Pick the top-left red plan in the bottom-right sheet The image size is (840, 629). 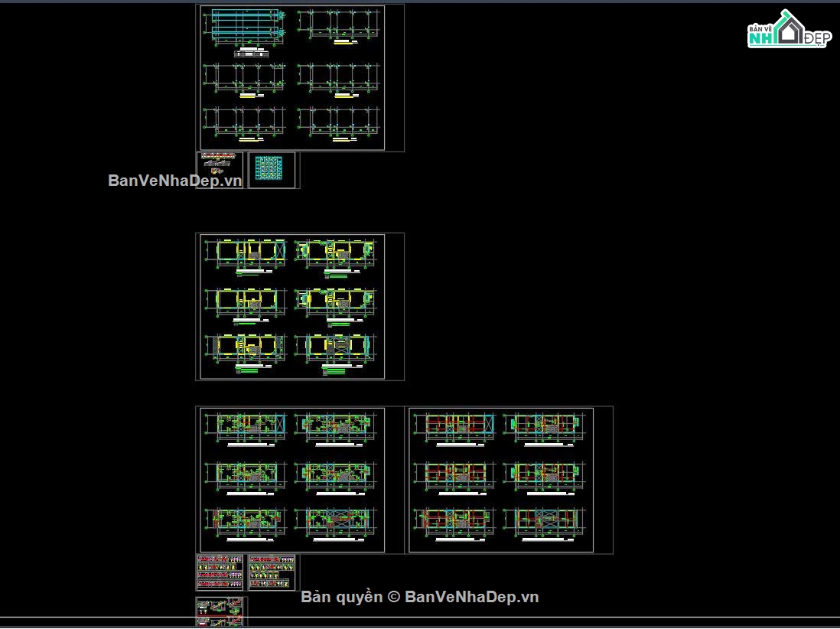click(455, 429)
